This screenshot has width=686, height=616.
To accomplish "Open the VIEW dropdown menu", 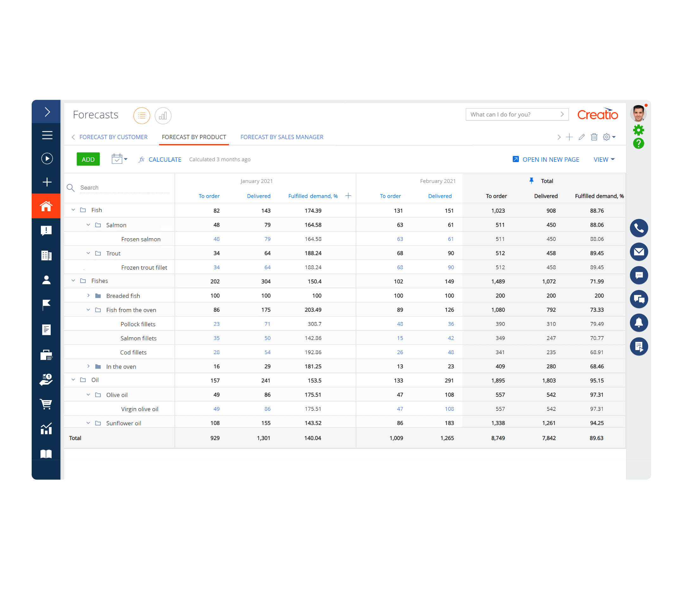I will tap(604, 159).
